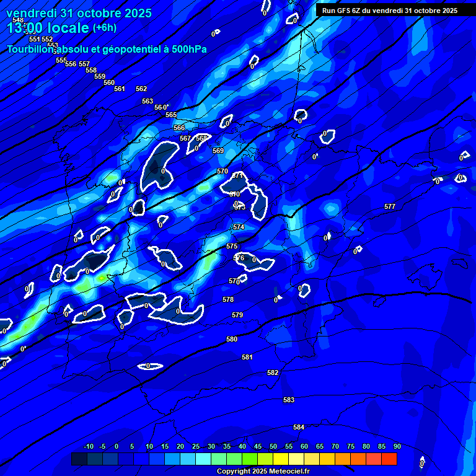Click the 584 geopotential contour label
This screenshot has height=476, width=476.
pos(299,427)
